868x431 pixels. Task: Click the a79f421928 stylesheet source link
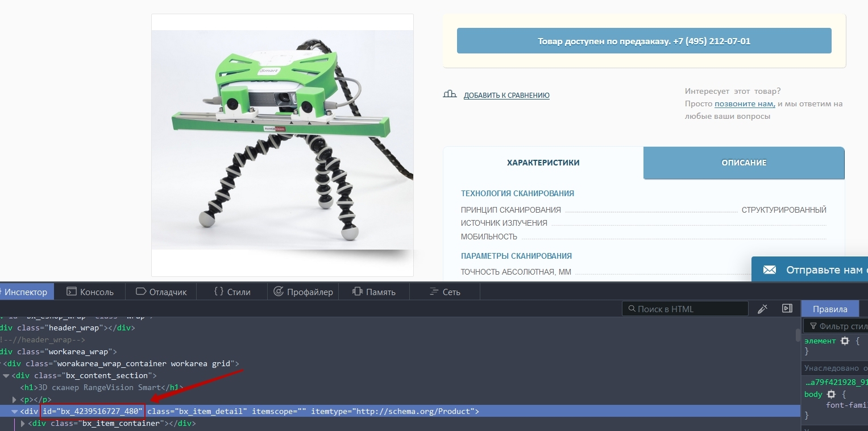click(x=837, y=382)
